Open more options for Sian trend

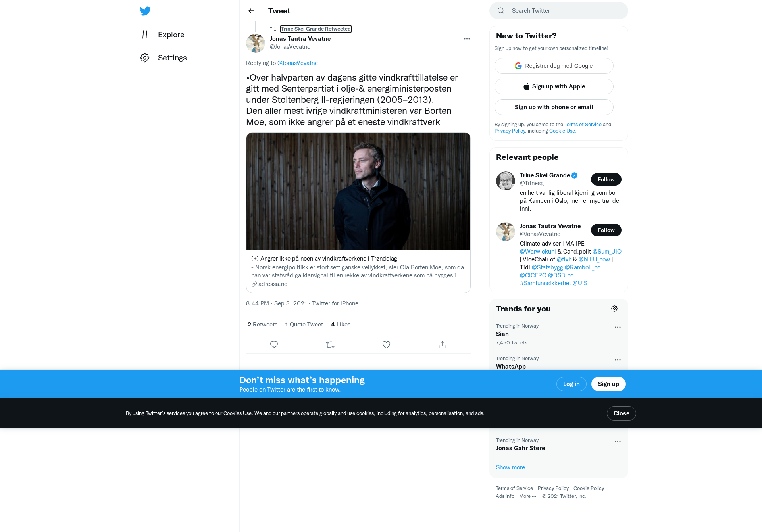[618, 327]
